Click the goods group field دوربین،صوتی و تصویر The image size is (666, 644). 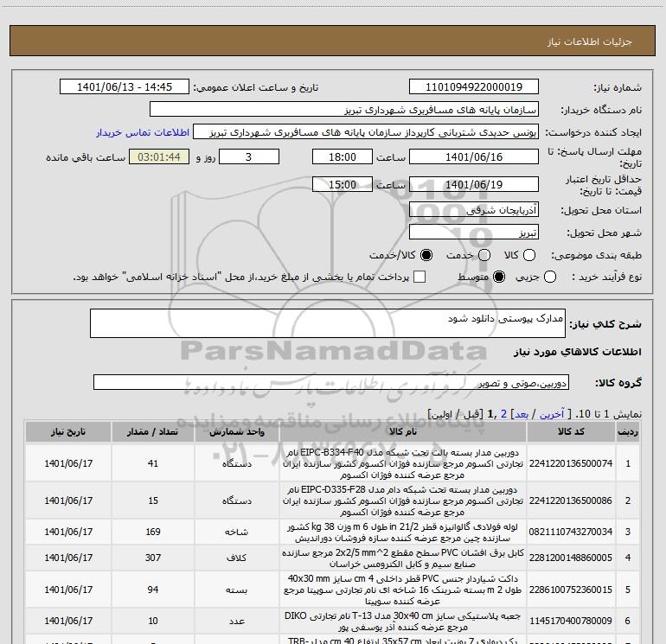coord(331,382)
